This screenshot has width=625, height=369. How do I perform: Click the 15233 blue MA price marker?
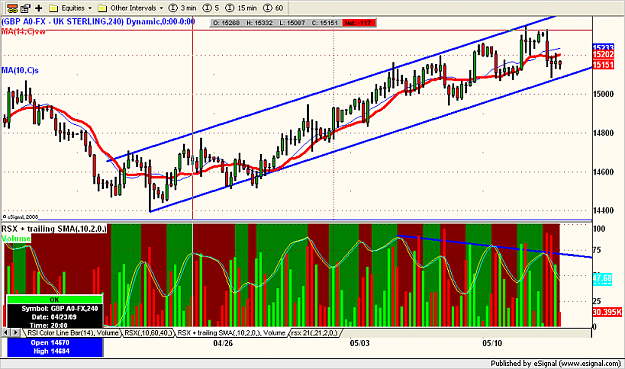(603, 47)
